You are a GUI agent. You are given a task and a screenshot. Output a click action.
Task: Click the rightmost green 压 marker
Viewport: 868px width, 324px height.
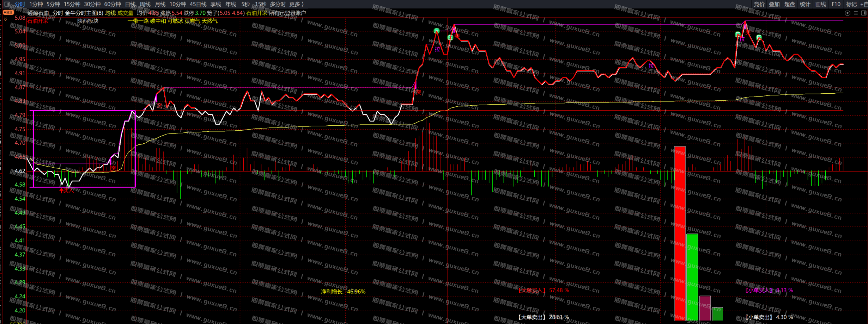coord(759,37)
